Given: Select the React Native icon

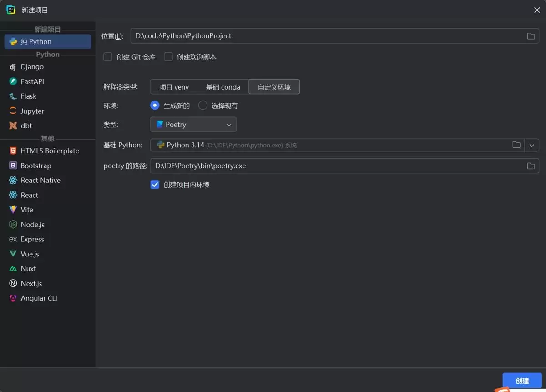Looking at the screenshot, I should point(13,180).
